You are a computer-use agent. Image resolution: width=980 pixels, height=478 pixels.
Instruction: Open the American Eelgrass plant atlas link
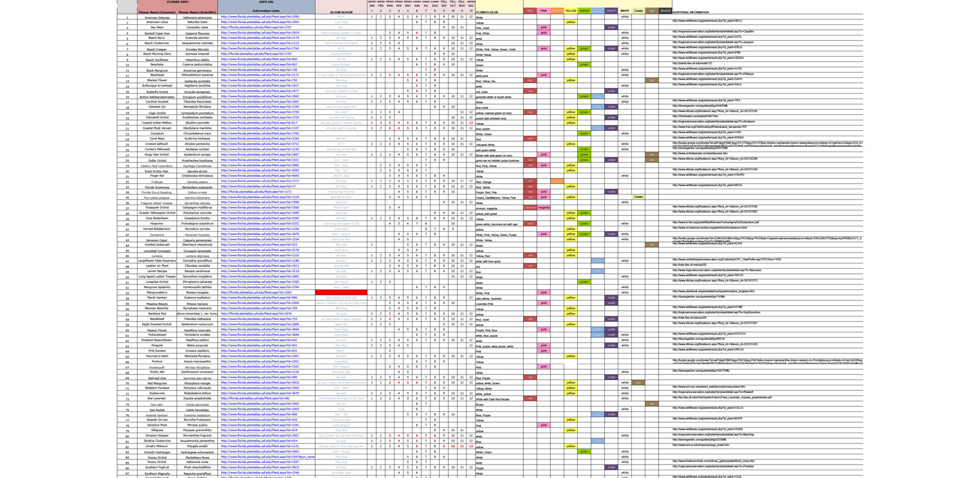pyautogui.click(x=259, y=17)
